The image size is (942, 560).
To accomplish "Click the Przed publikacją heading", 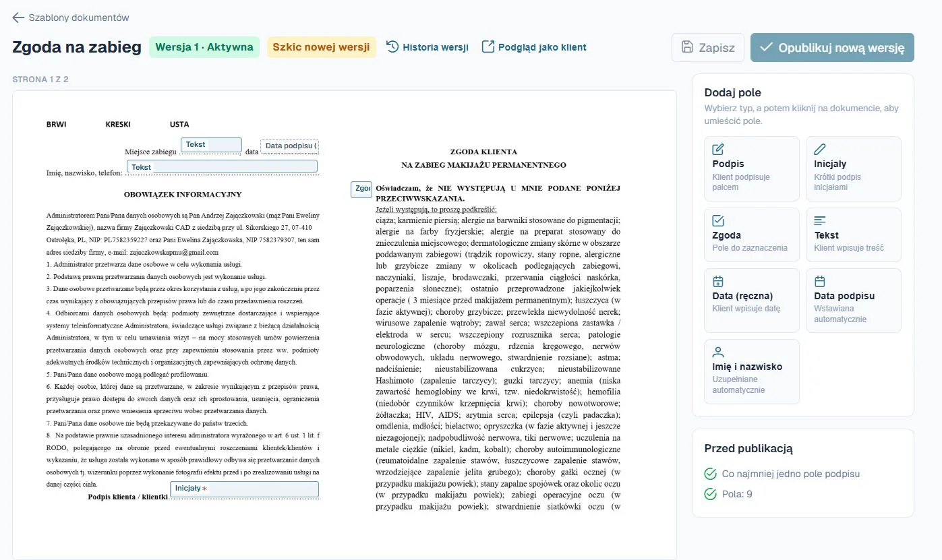I will tap(748, 448).
